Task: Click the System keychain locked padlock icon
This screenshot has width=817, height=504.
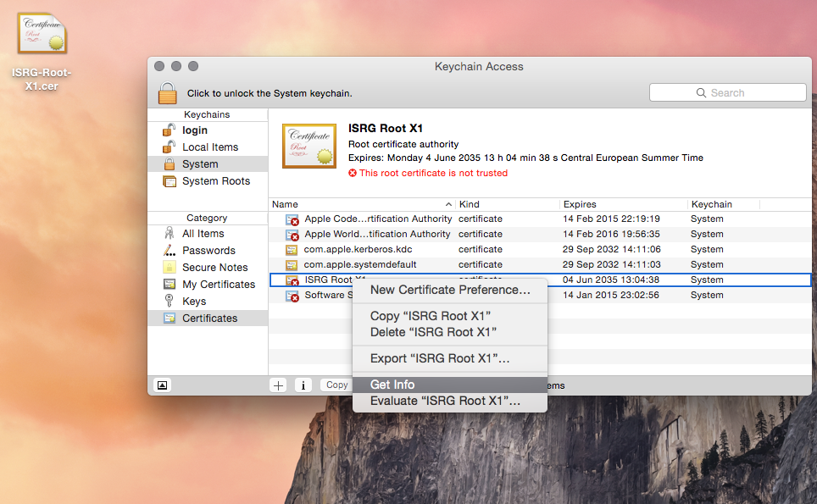Action: 170,164
